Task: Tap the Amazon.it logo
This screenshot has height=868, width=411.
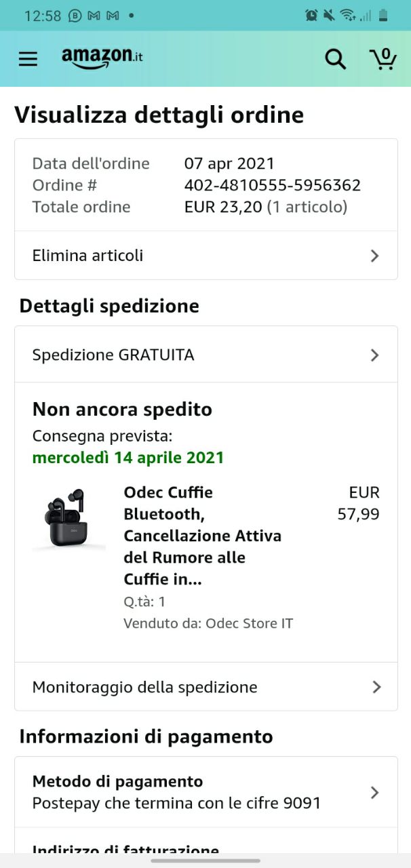Action: point(102,58)
